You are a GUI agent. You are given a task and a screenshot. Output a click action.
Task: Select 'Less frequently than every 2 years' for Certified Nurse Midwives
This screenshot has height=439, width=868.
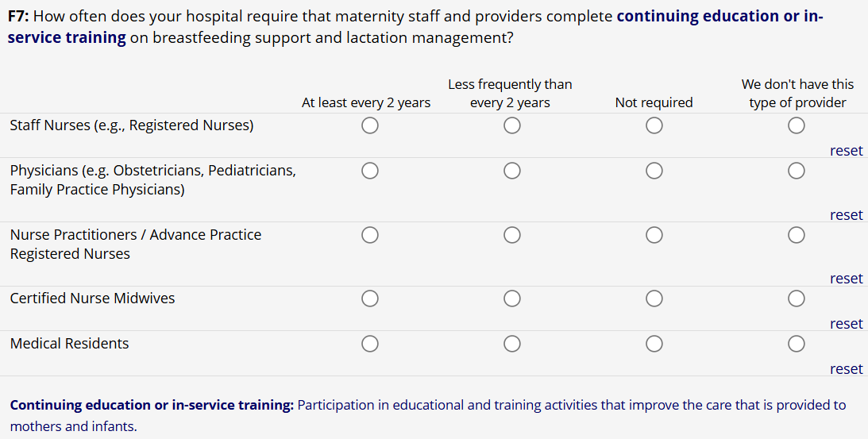pos(511,298)
